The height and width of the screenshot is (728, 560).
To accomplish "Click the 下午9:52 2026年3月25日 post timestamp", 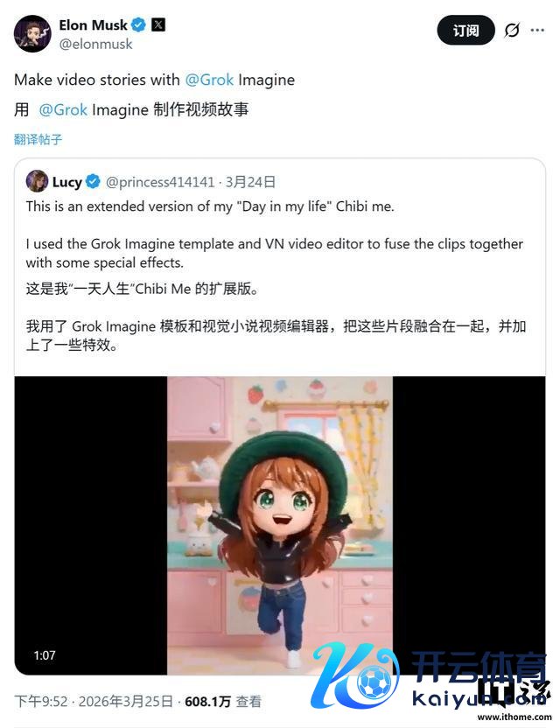I will click(x=94, y=701).
